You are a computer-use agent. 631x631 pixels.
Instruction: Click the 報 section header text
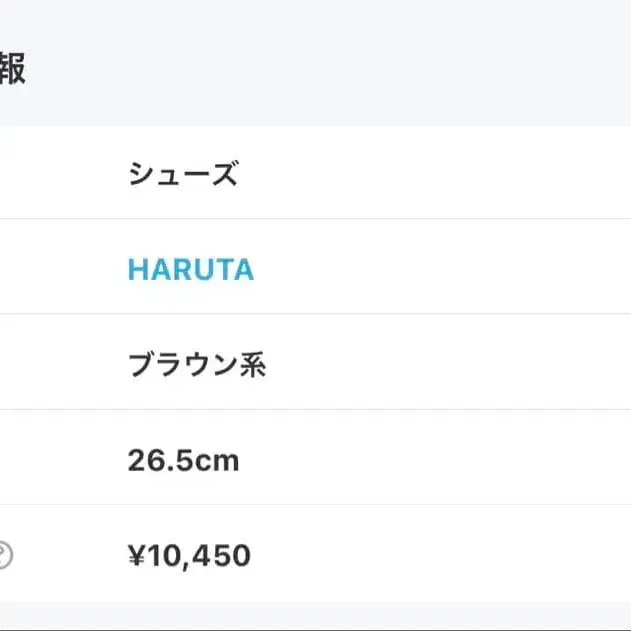click(x=12, y=70)
